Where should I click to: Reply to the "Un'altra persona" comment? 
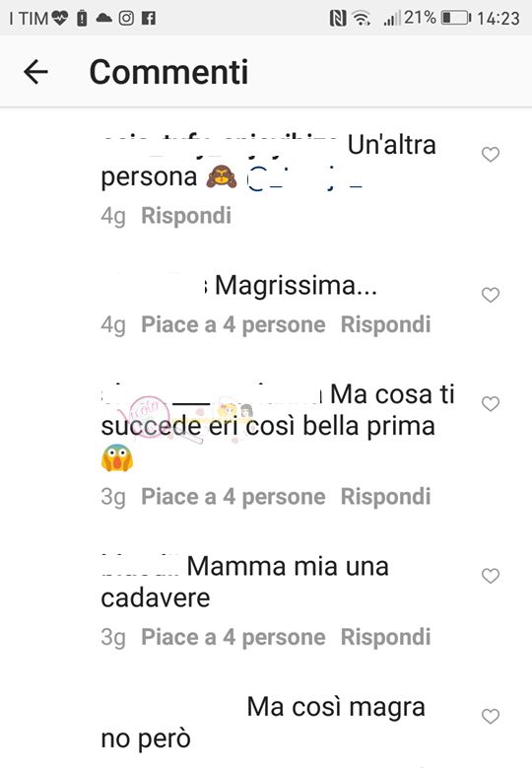186,216
